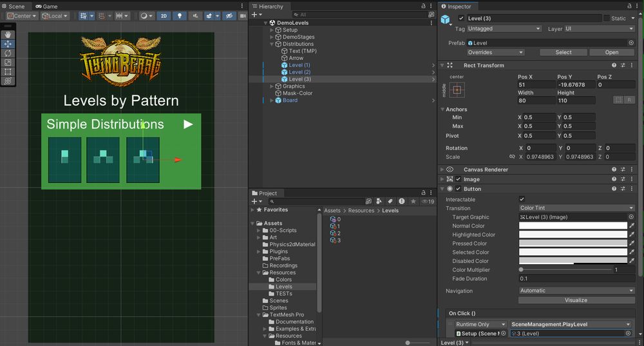
Task: Select the Rect tool
Action: pyautogui.click(x=8, y=72)
